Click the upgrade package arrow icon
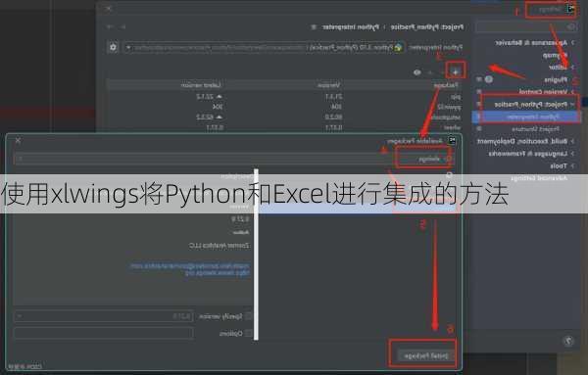The image size is (588, 375). (x=430, y=71)
